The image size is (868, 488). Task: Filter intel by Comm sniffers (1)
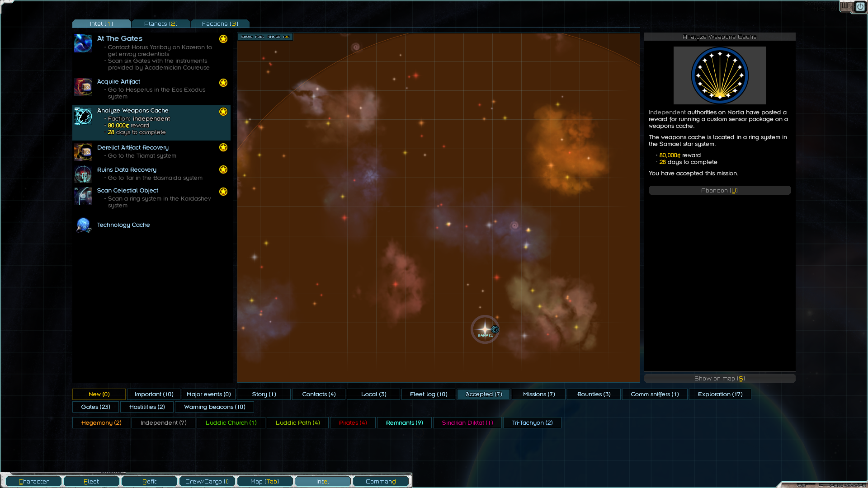[655, 394]
